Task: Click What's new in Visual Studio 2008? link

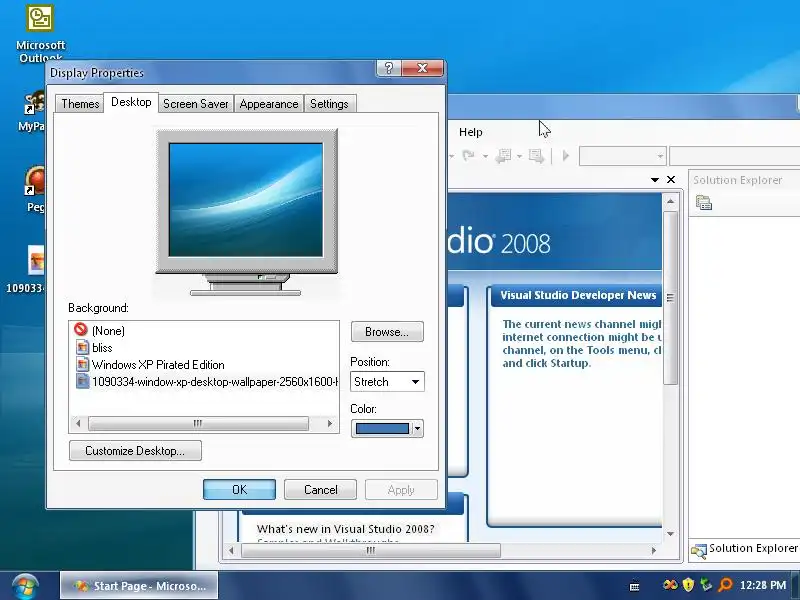Action: point(345,529)
